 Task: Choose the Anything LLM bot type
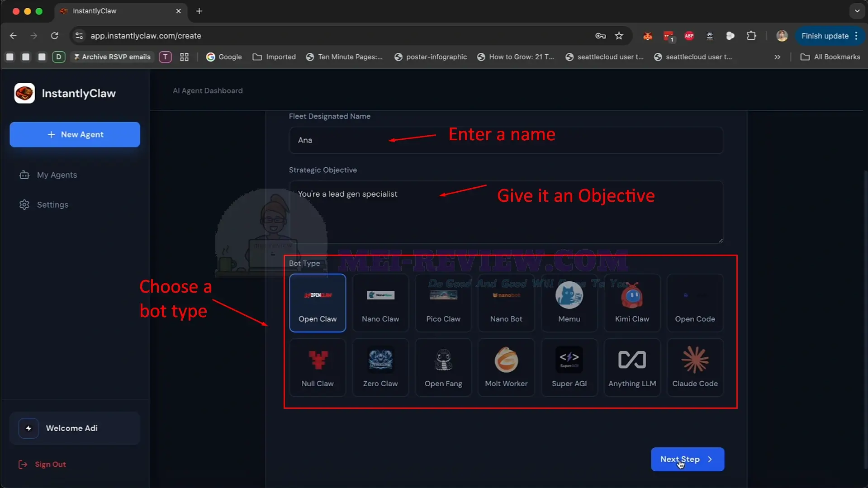pos(632,367)
